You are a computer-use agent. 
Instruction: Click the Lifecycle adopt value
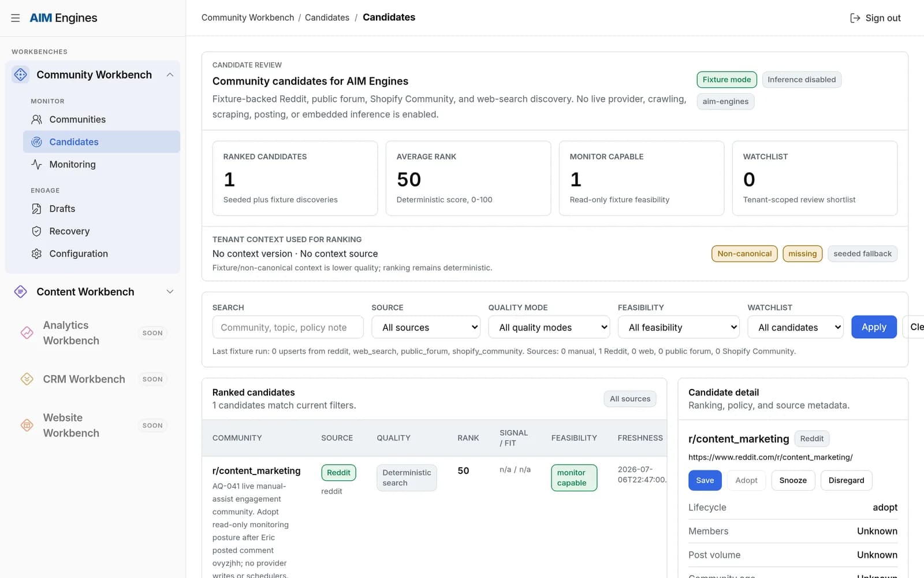885,507
